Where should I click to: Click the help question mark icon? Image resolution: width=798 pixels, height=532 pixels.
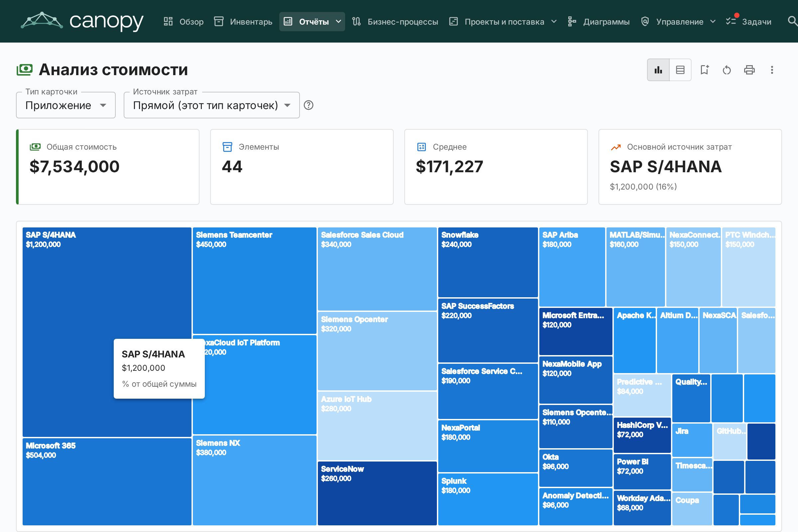309,105
